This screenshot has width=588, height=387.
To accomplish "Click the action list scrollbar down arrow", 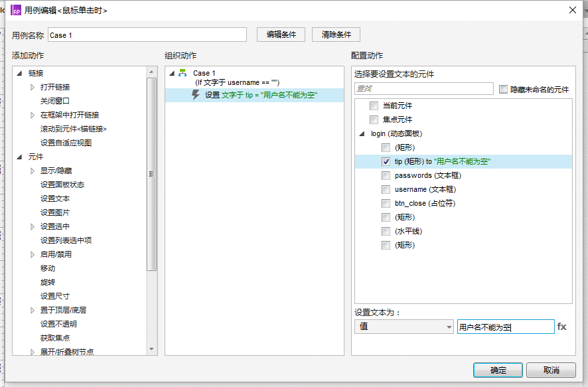I will 151,349.
